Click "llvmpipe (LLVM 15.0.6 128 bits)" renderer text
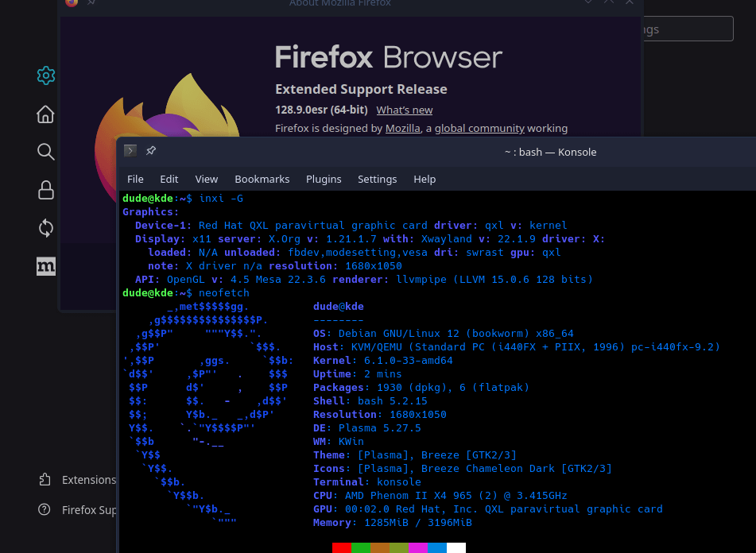This screenshot has height=553, width=756. click(494, 280)
